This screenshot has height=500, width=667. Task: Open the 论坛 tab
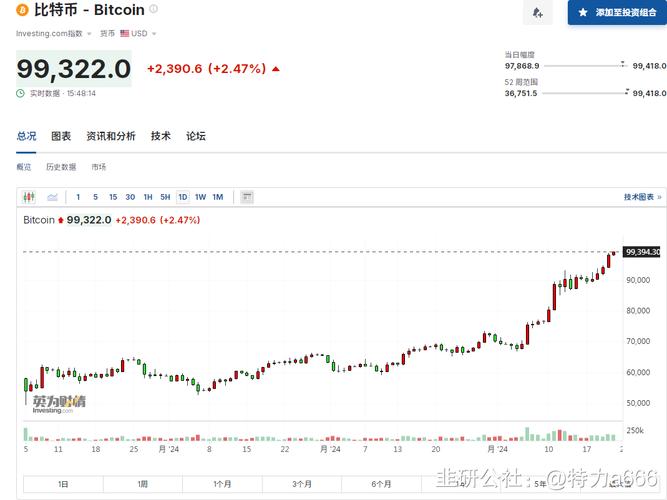[196, 136]
